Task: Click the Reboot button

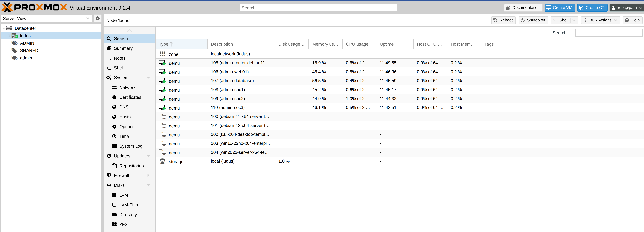Action: [x=503, y=20]
